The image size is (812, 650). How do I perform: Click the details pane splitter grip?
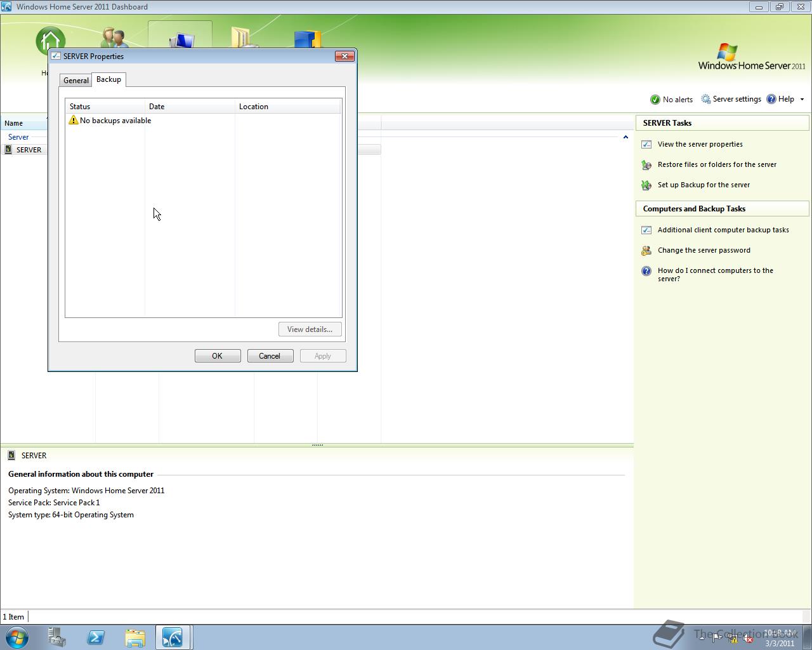tap(317, 445)
